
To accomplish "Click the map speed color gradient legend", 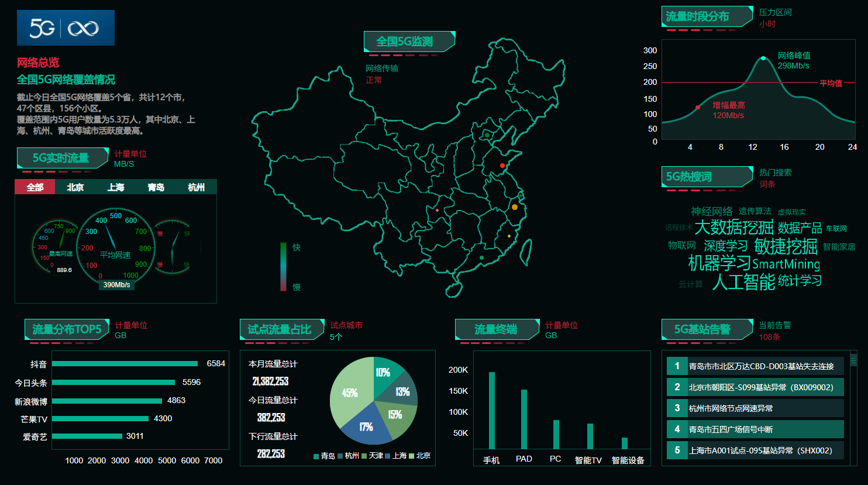I will coord(284,267).
